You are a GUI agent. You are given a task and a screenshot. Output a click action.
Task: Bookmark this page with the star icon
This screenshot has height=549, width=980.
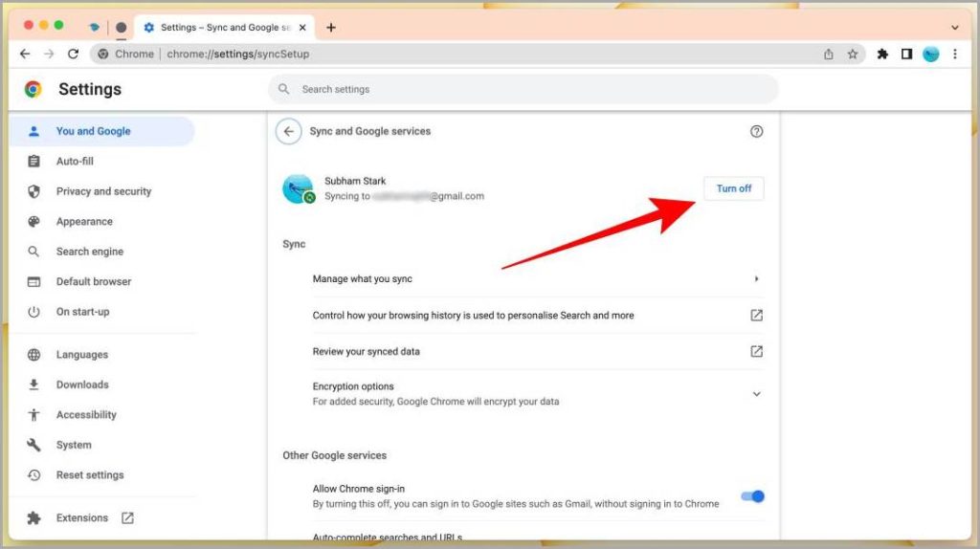click(x=853, y=55)
